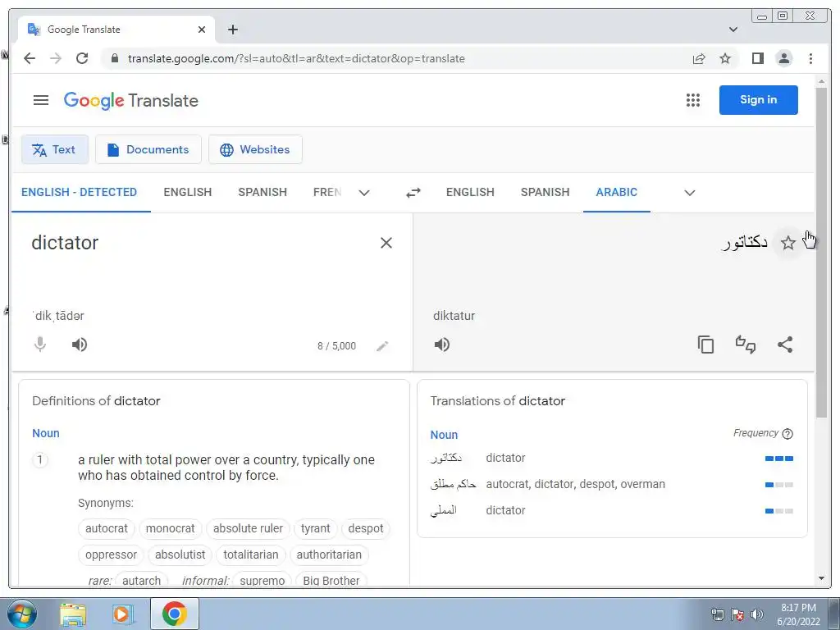
Task: Click 'autocrat, dictator, despot, overman' translation row
Action: click(612, 484)
